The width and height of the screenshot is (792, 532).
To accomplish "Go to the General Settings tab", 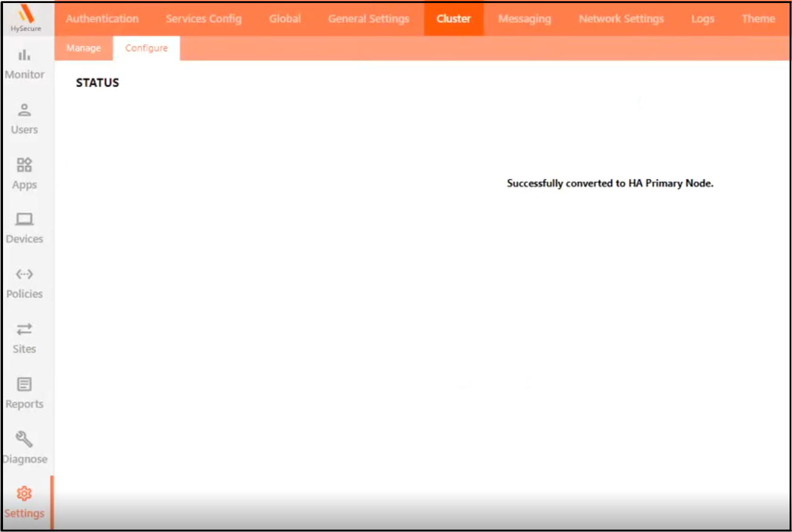I will tap(369, 19).
